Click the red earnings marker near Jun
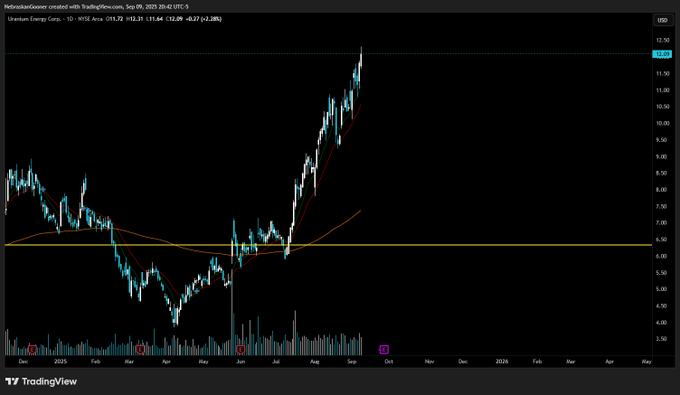Viewport: 680px width, 395px height. 241,349
